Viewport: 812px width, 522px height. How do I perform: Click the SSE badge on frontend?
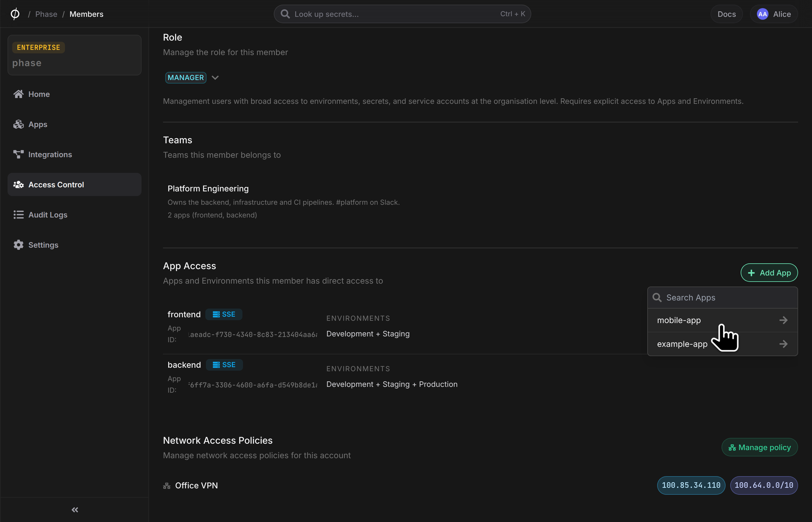[x=224, y=314]
